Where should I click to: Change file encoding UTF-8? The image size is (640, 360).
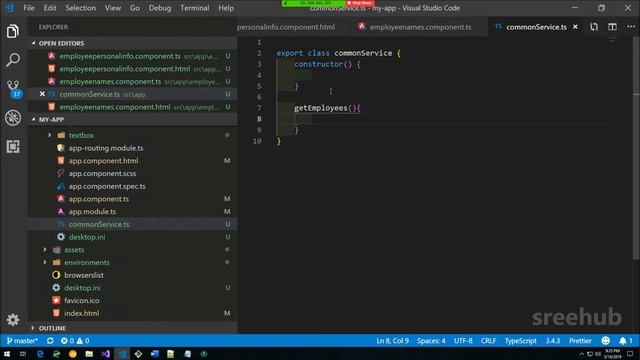coord(463,340)
